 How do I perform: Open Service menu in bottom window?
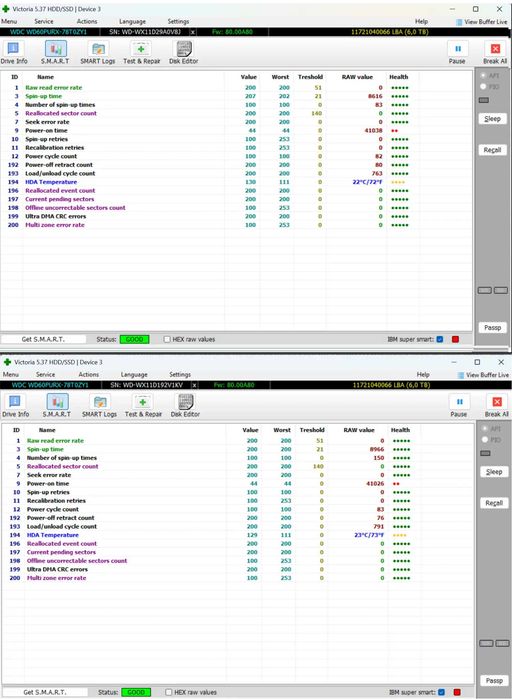point(45,374)
